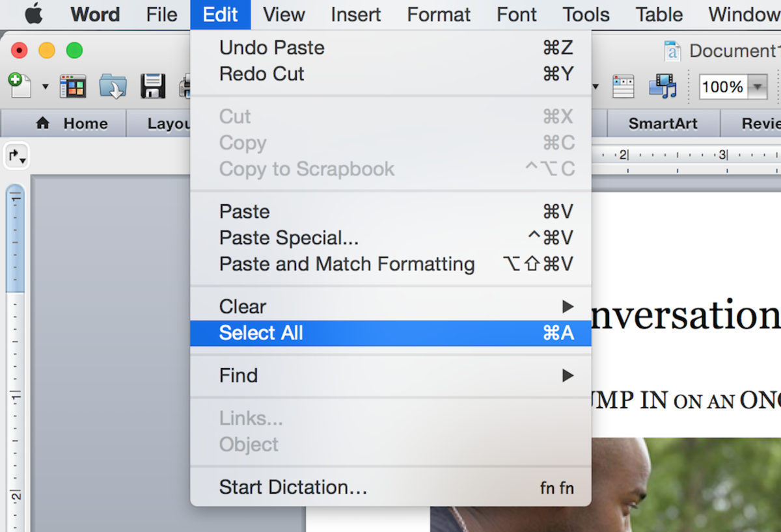The height and width of the screenshot is (532, 781).
Task: Expand the 100% zoom dropdown
Action: click(757, 86)
